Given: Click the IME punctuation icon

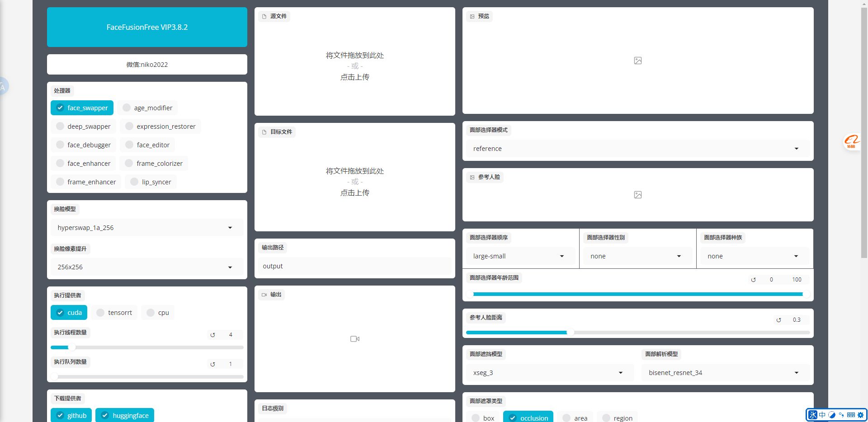Looking at the screenshot, I should (841, 415).
